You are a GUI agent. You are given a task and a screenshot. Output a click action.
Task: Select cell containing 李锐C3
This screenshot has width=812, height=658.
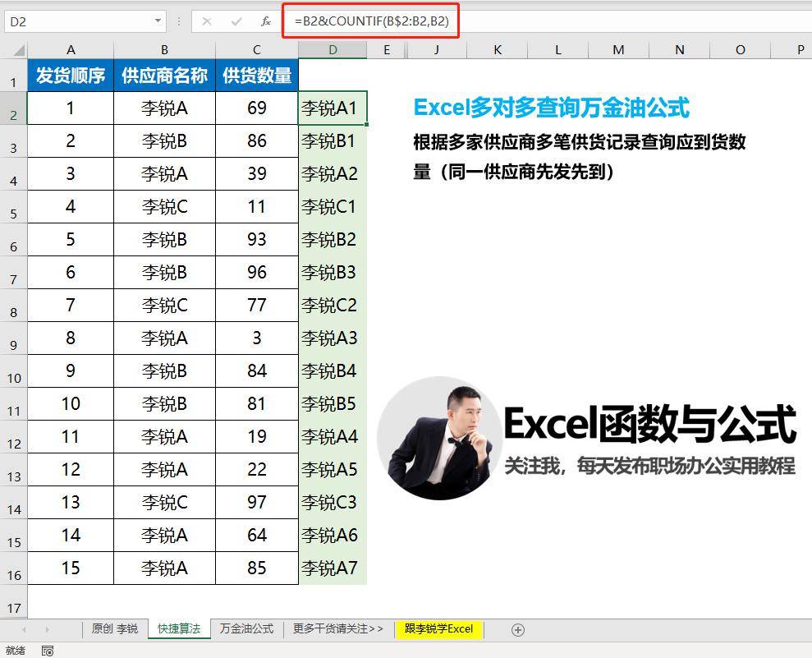(x=333, y=503)
